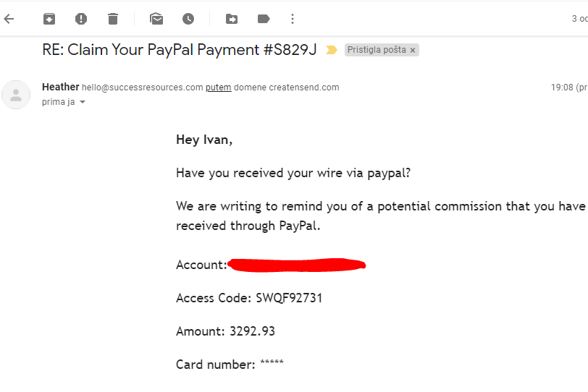Report the message as spam
This screenshot has width=588, height=392.
pyautogui.click(x=81, y=19)
